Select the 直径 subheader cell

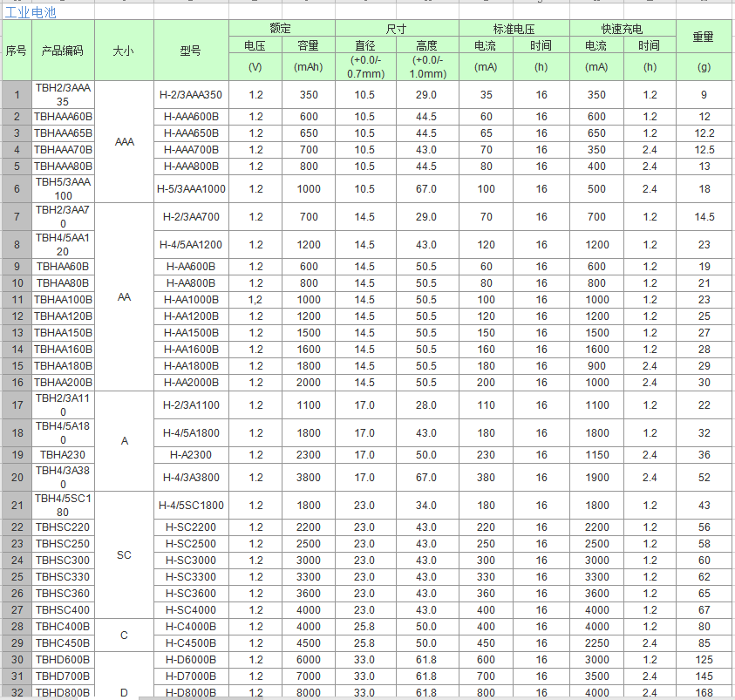pyautogui.click(x=365, y=45)
